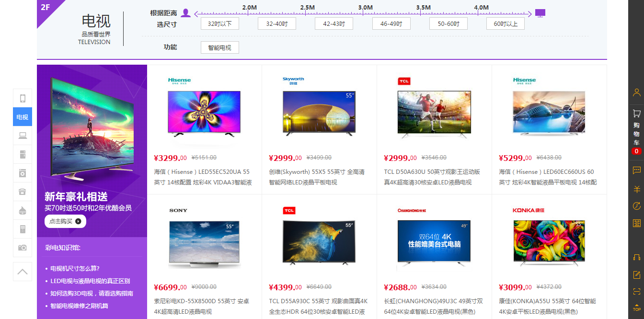
Task: Filter by 32吋以下 screen size
Action: tap(220, 23)
